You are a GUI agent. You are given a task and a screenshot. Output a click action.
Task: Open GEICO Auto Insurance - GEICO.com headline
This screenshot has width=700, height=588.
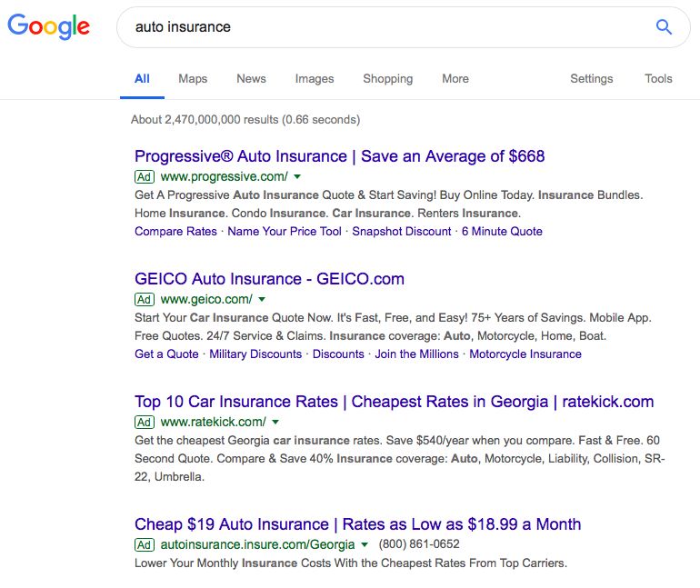[x=269, y=279]
